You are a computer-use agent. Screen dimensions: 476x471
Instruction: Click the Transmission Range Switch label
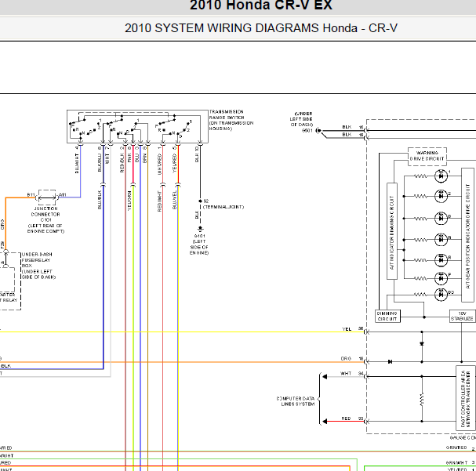pos(231,120)
